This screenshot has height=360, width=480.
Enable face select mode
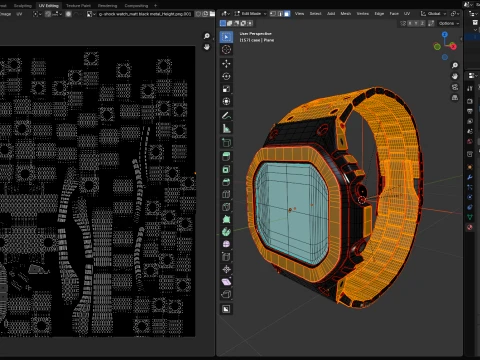click(x=287, y=14)
